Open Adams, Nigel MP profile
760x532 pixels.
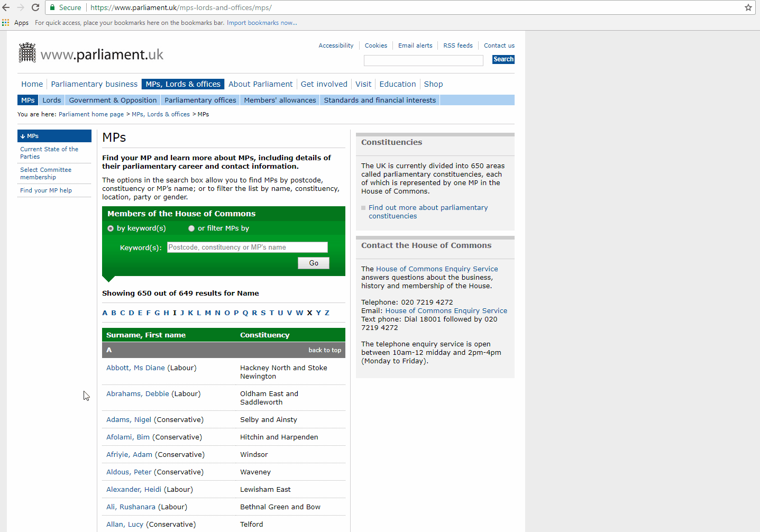pyautogui.click(x=129, y=420)
